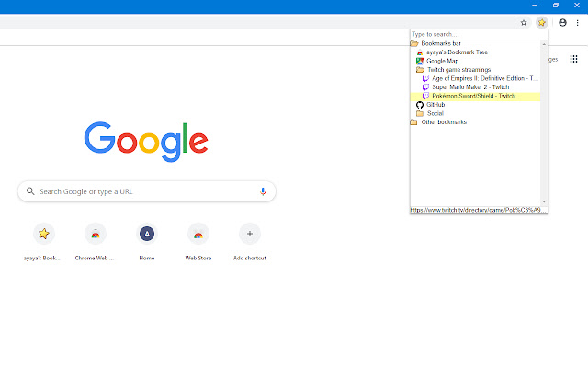Click the Twitch icon beside Super Mario Maker 2
Viewport: 588px width, 368px height.
pyautogui.click(x=425, y=87)
